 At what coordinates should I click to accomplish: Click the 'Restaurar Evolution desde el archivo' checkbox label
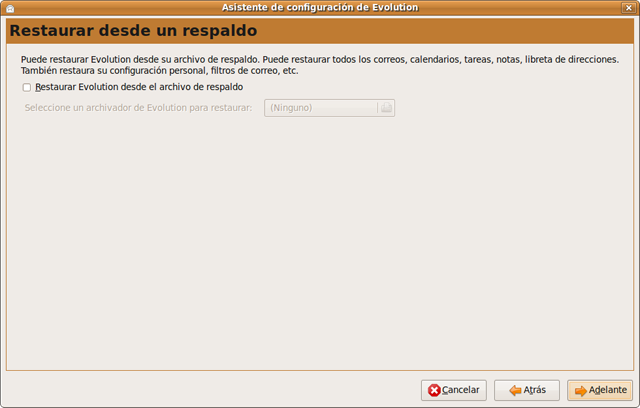[138, 88]
